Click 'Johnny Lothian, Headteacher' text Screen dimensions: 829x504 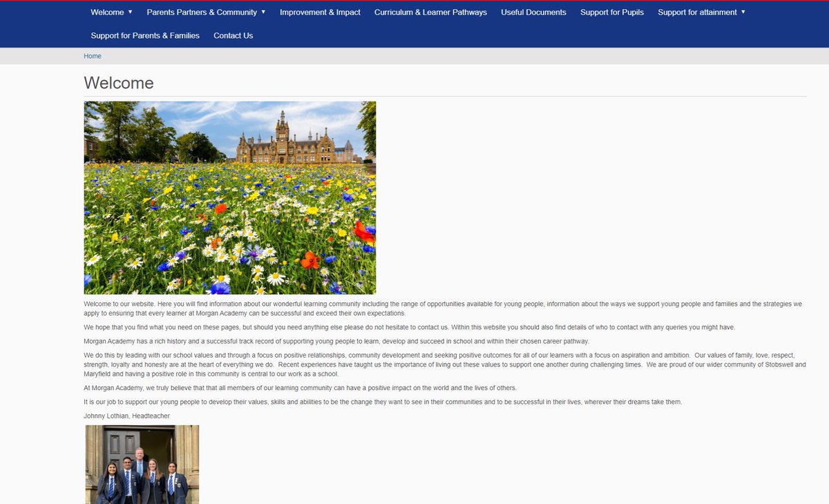(126, 416)
